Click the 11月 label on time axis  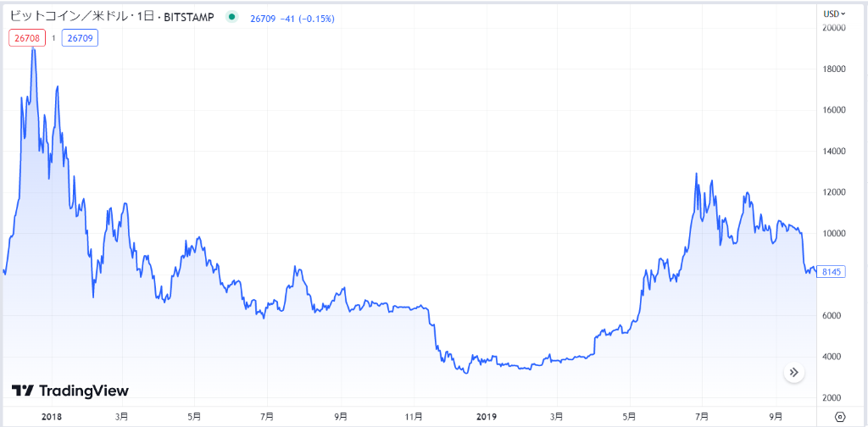tap(415, 416)
